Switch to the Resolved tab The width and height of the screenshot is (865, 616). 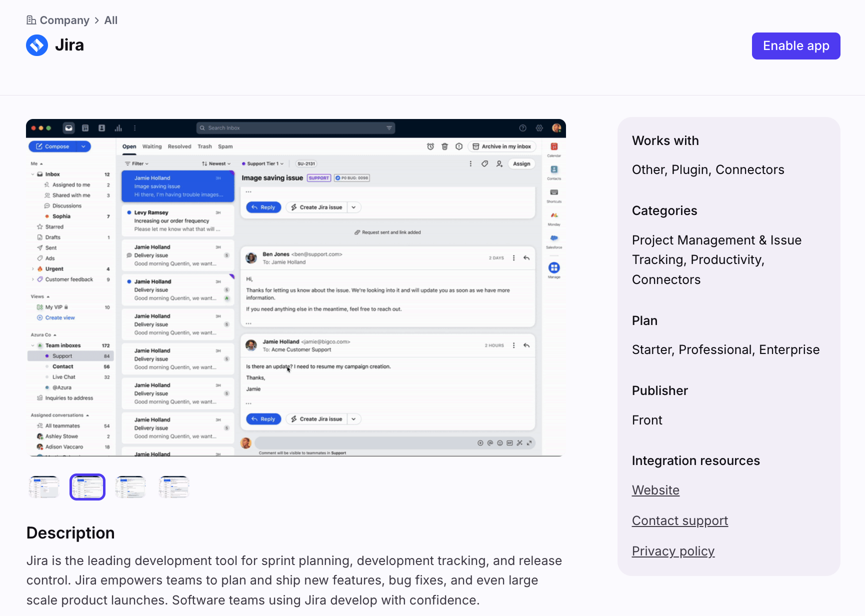[x=179, y=146]
